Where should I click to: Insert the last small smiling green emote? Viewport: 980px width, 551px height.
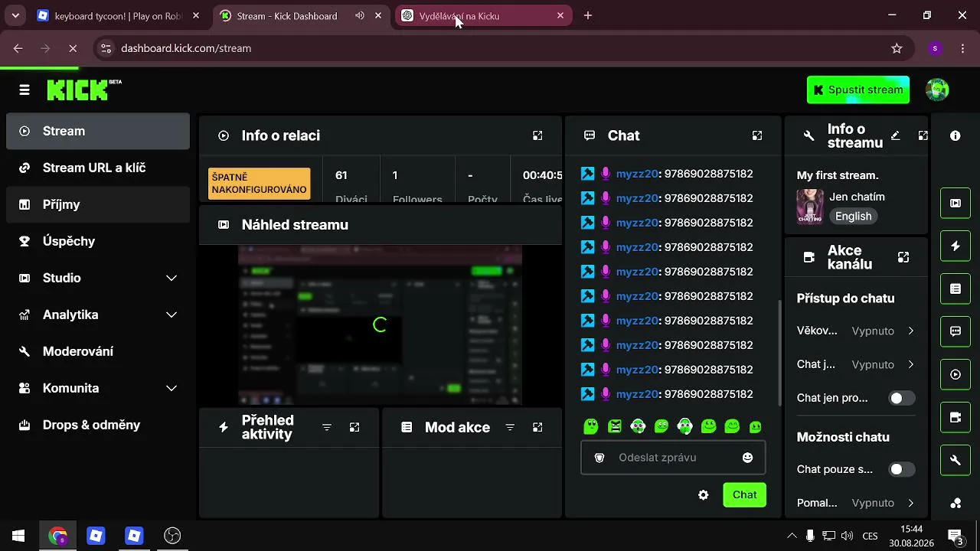point(756,426)
